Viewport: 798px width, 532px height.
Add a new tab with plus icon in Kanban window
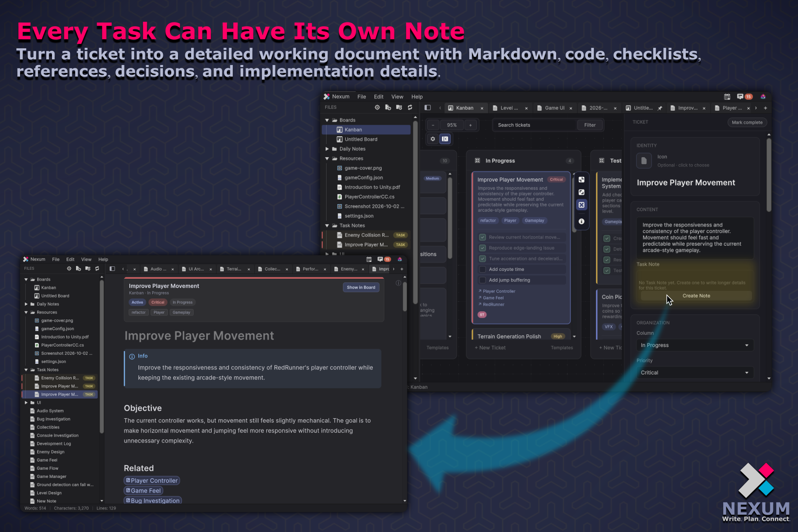click(765, 108)
